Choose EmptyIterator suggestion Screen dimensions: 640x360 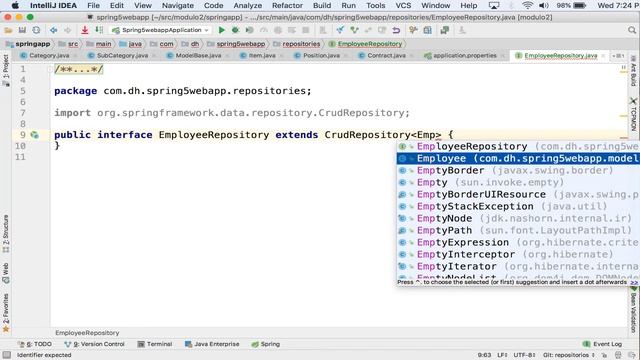click(518, 267)
